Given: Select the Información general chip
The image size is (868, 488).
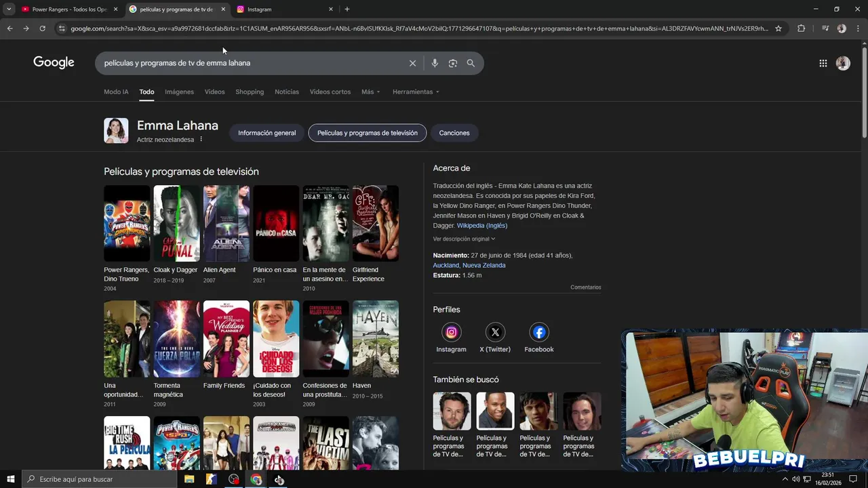Looking at the screenshot, I should (267, 133).
